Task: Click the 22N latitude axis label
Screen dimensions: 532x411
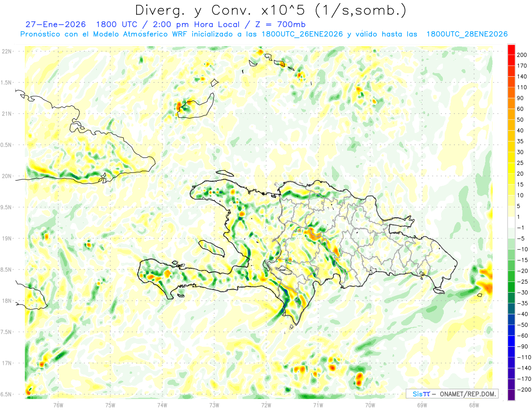Action: click(x=7, y=51)
